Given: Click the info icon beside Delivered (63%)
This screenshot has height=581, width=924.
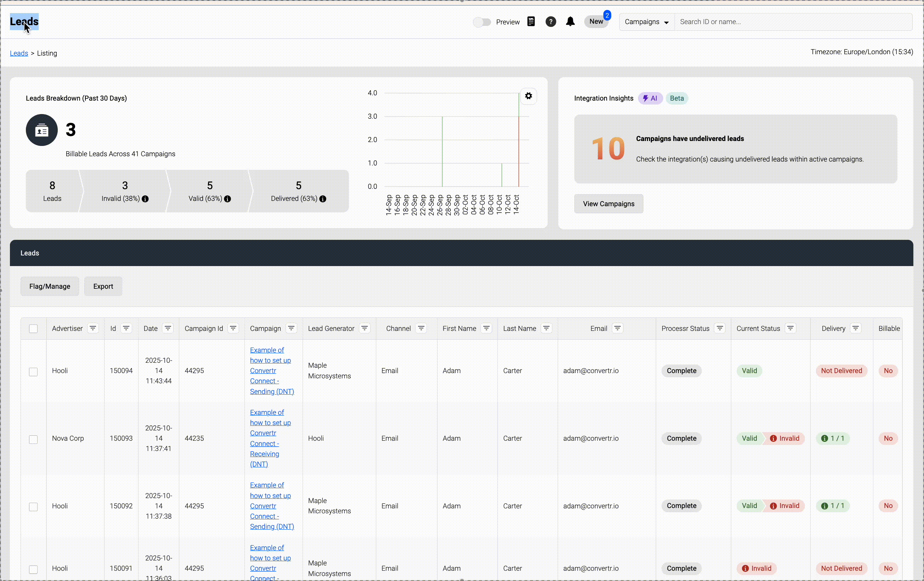Looking at the screenshot, I should (323, 199).
